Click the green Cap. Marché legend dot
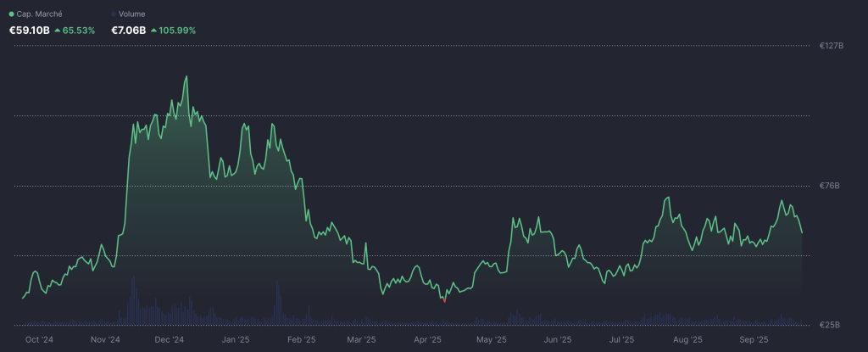Image resolution: width=868 pixels, height=352 pixels. (x=11, y=14)
